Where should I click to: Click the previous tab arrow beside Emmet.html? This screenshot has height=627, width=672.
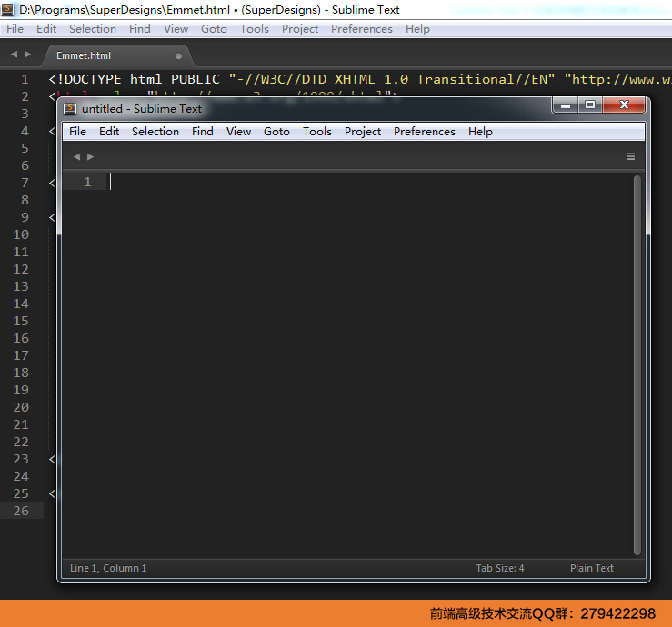click(15, 54)
